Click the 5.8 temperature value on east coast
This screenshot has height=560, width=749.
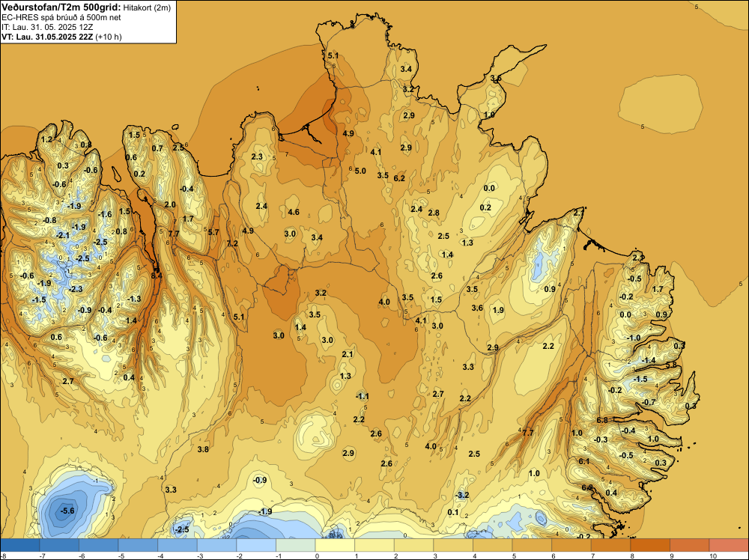tap(671, 365)
